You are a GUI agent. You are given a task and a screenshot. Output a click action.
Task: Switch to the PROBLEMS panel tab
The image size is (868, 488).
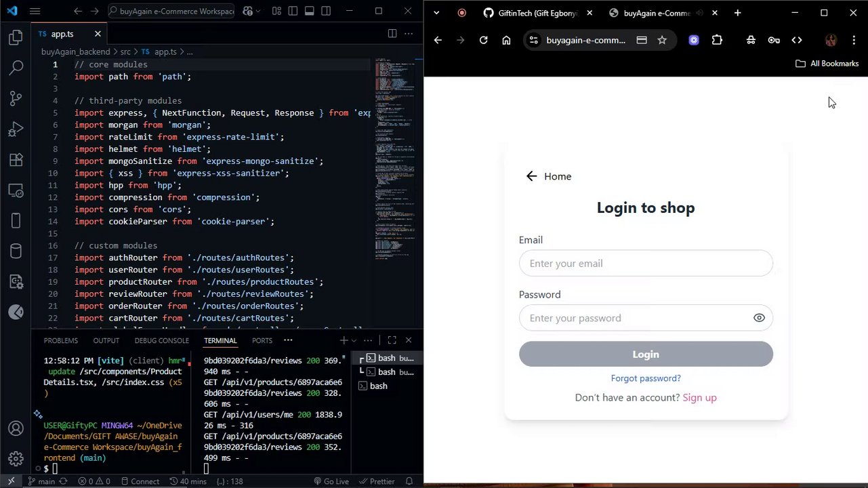pos(61,340)
